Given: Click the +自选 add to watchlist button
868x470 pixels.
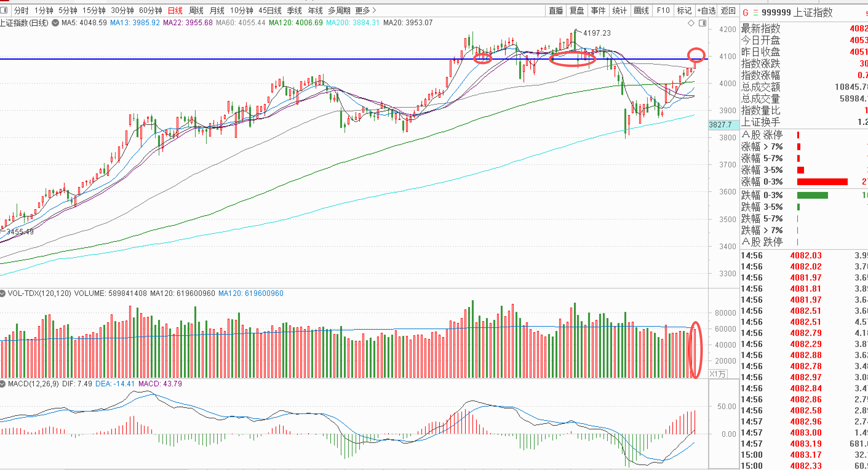Looking at the screenshot, I should [707, 11].
